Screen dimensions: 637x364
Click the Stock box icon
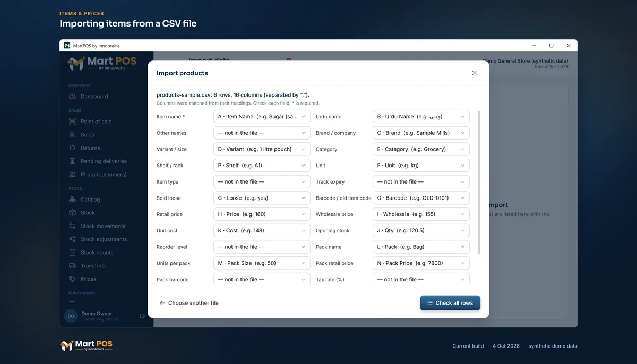pos(72,213)
